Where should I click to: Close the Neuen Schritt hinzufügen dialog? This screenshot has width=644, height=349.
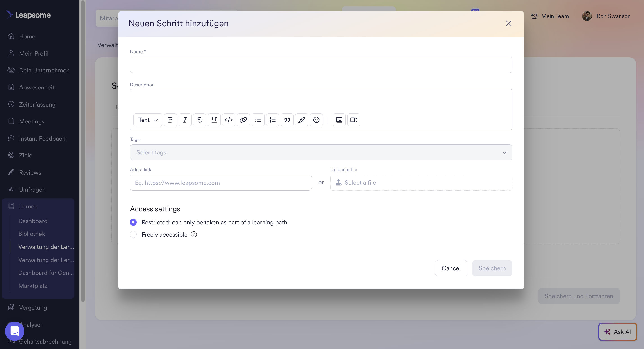[508, 23]
